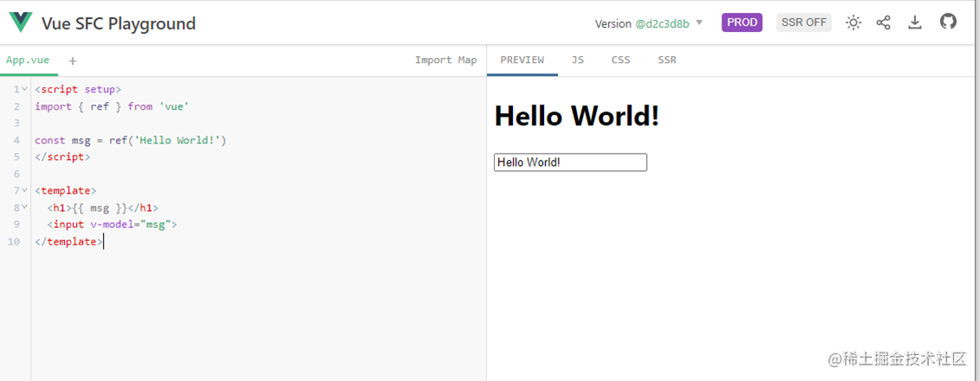Click the closing </template> code line

[68, 241]
